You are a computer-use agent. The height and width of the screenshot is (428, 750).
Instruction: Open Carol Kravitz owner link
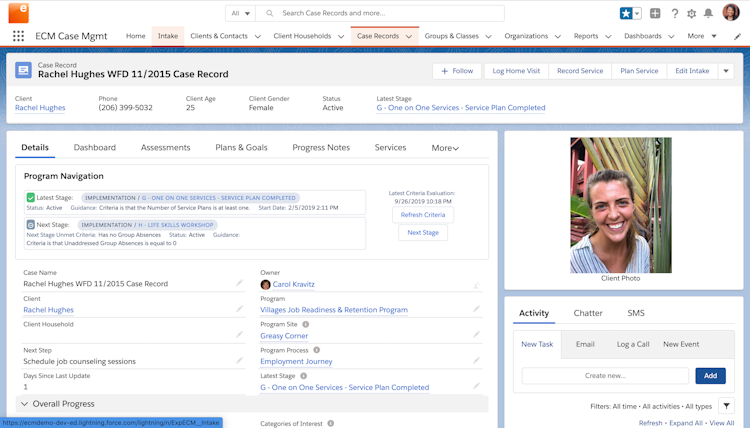(x=294, y=284)
